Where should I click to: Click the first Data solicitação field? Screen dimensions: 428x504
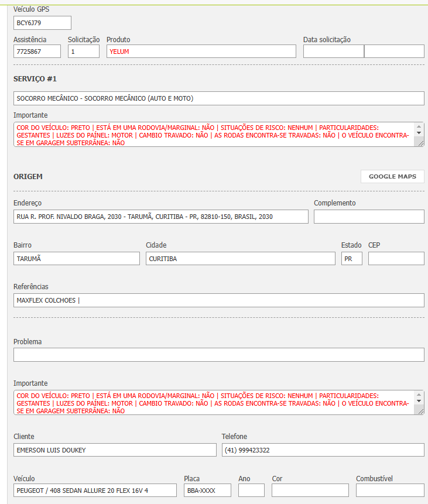click(333, 52)
